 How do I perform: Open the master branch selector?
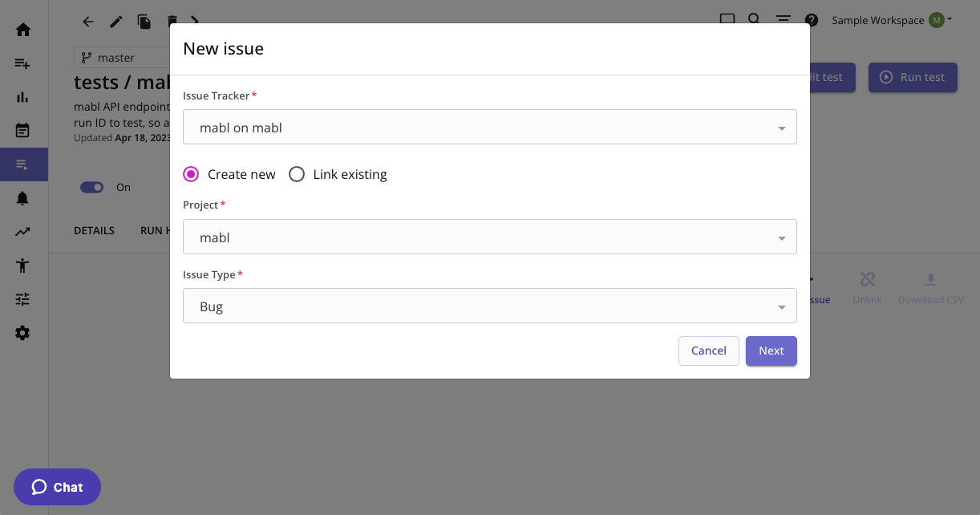[x=122, y=58]
